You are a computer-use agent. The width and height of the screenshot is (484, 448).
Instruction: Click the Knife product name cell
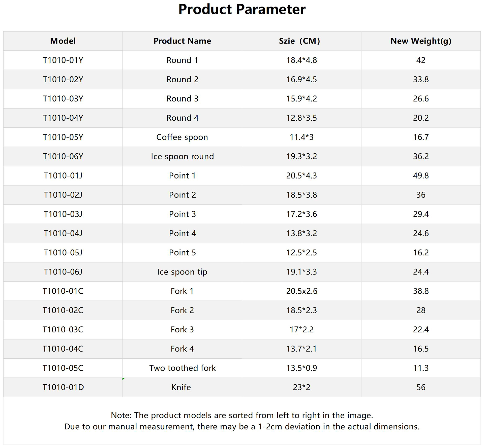coord(181,387)
